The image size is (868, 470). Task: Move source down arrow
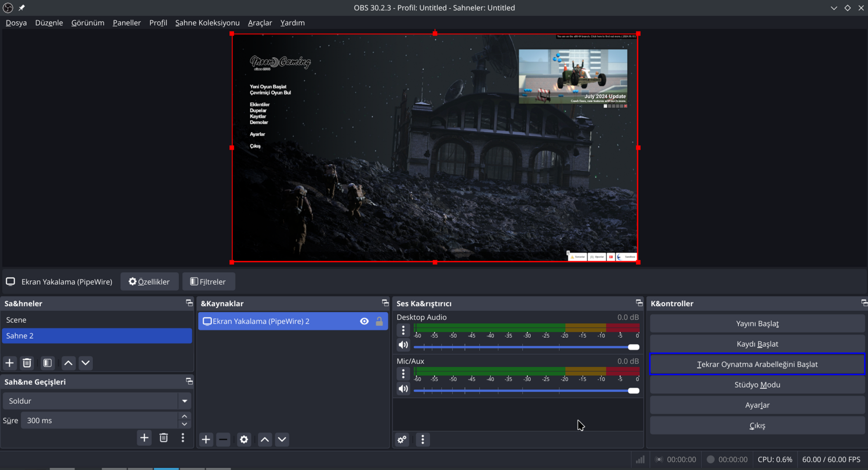(x=282, y=439)
